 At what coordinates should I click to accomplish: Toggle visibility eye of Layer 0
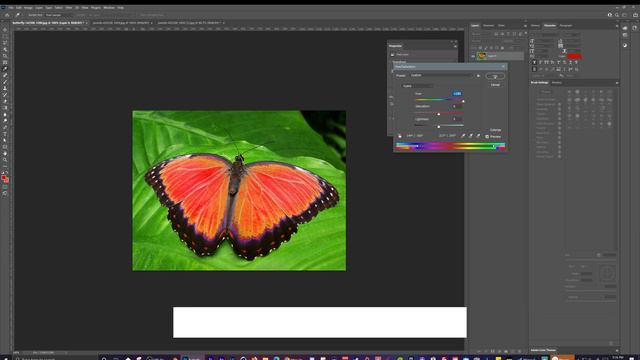[473, 56]
